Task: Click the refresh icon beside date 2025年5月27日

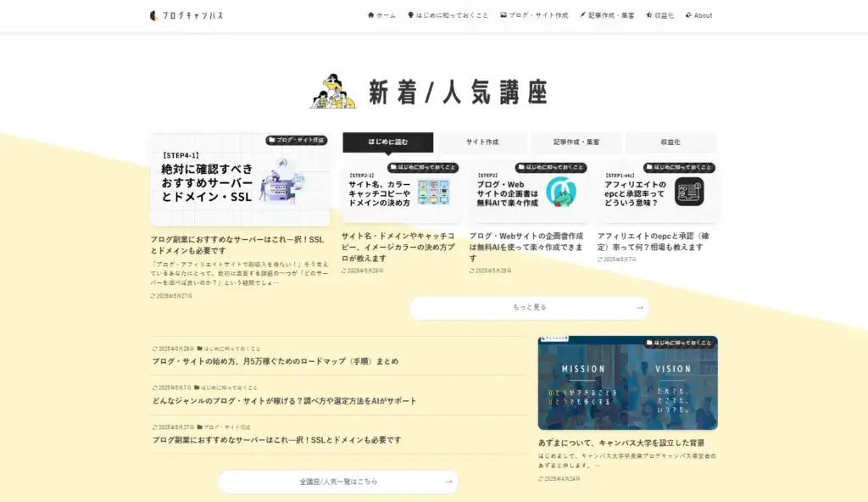Action: [153, 294]
